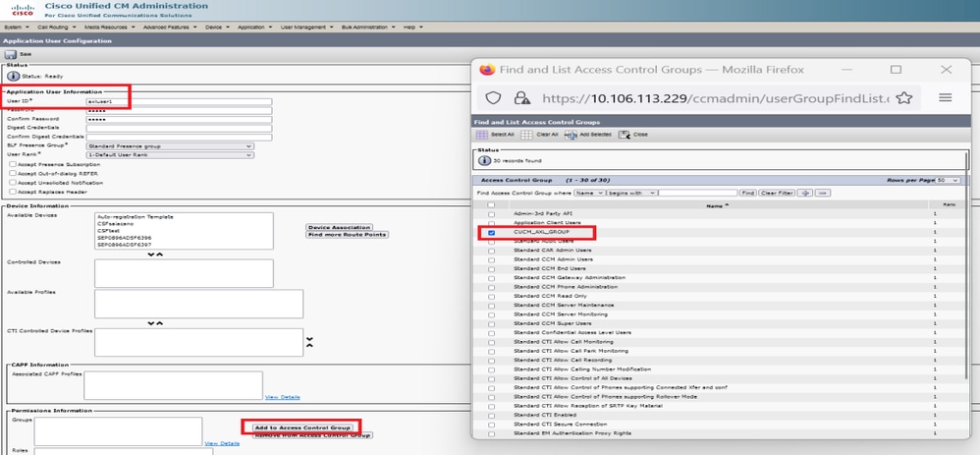
Task: Click the Clear Filter button
Action: tap(777, 193)
